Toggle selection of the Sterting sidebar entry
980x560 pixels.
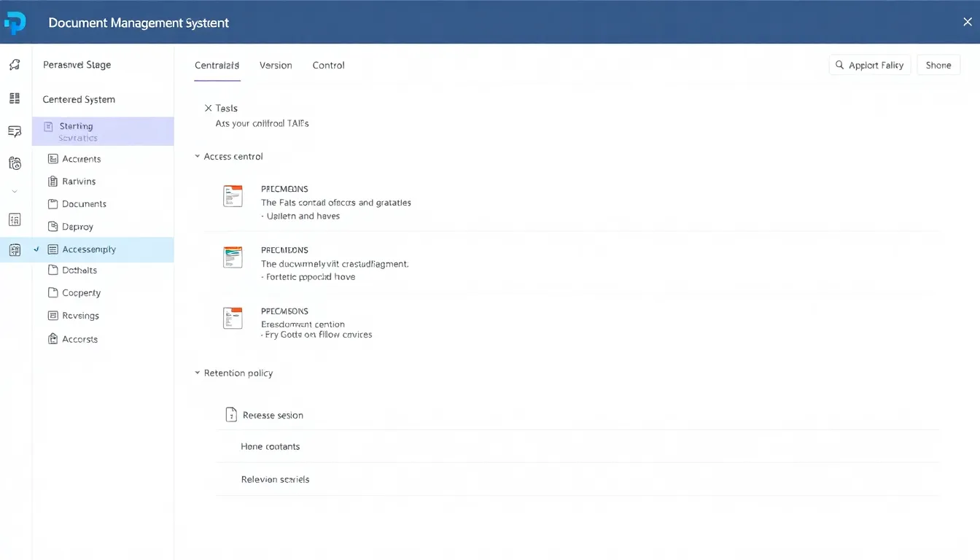pyautogui.click(x=102, y=130)
